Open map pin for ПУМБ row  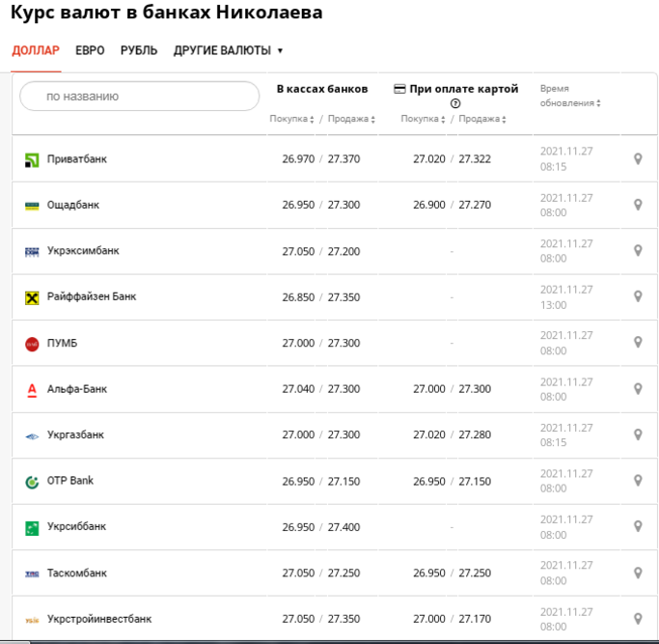[638, 343]
